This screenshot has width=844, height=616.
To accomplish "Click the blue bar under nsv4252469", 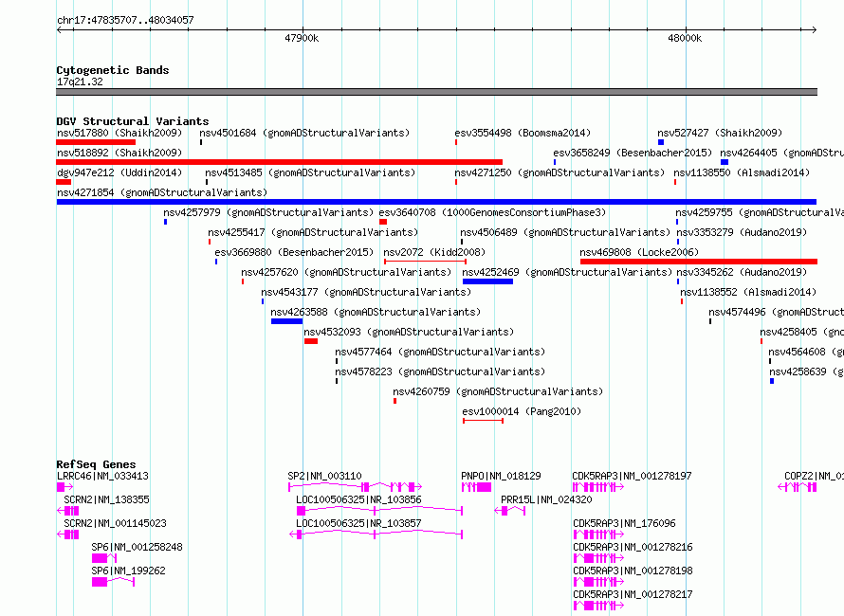I will (487, 281).
